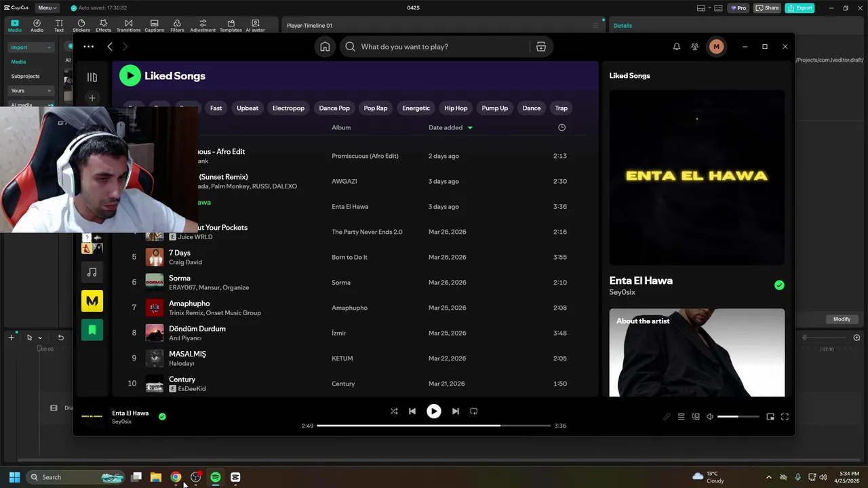Play Liked Songs with green button
This screenshot has height=488, width=868.
click(x=130, y=76)
